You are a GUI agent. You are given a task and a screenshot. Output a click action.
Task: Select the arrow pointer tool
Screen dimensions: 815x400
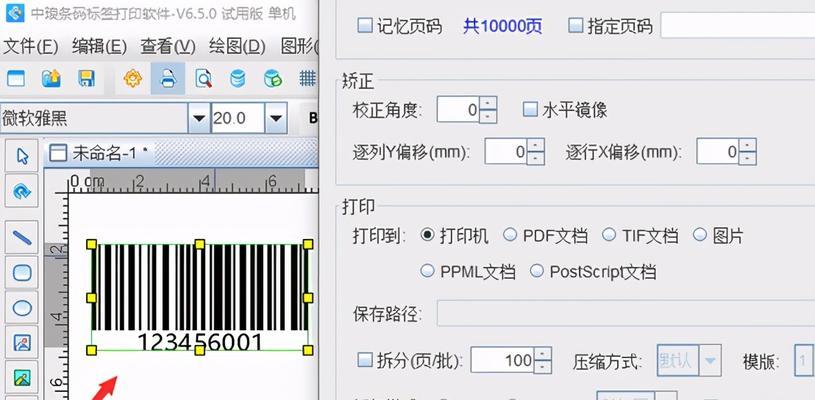tap(21, 155)
